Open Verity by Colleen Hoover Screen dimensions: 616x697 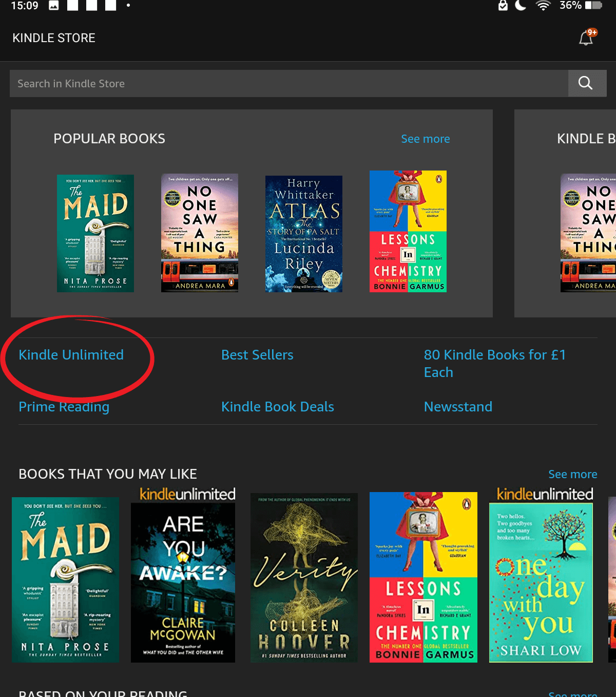pyautogui.click(x=304, y=578)
